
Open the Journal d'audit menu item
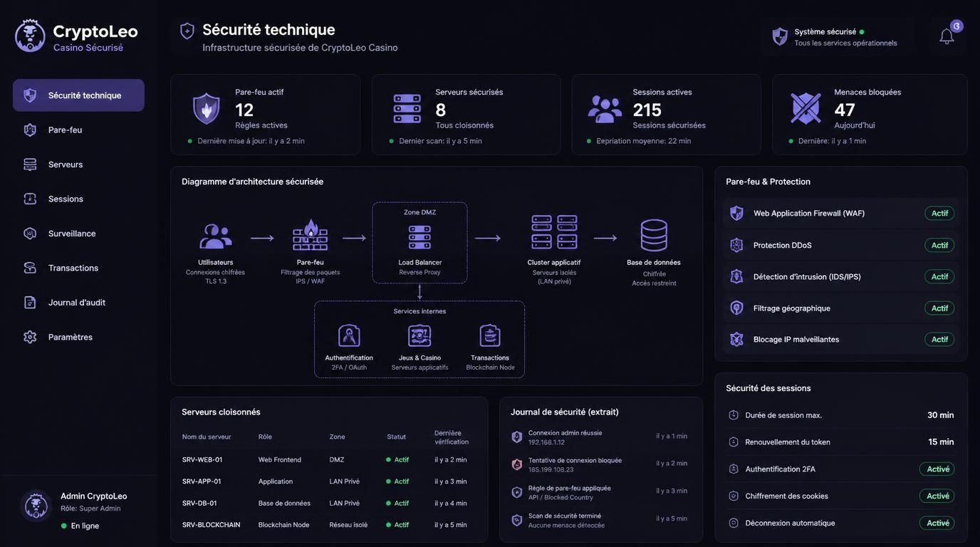78,303
